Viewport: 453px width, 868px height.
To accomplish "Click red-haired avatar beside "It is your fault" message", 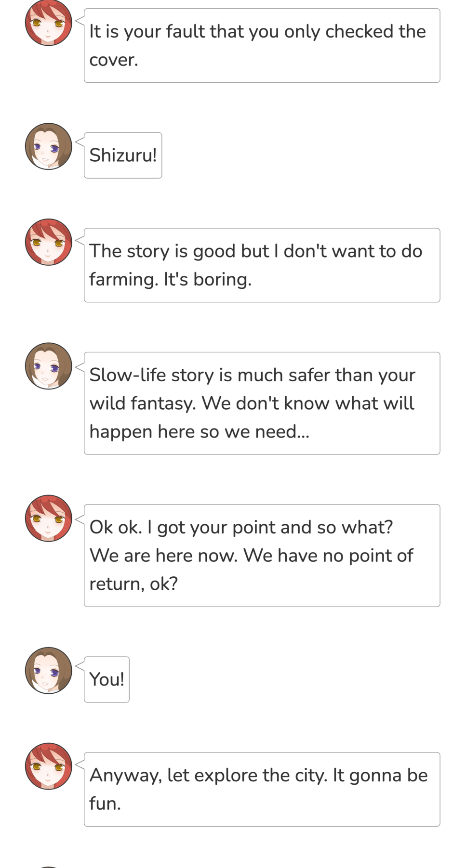I will pos(48,23).
